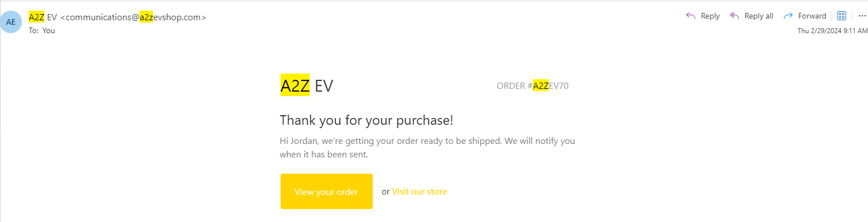Image resolution: width=868 pixels, height=222 pixels.
Task: Click the double-arrow Reply all icon
Action: [734, 16]
